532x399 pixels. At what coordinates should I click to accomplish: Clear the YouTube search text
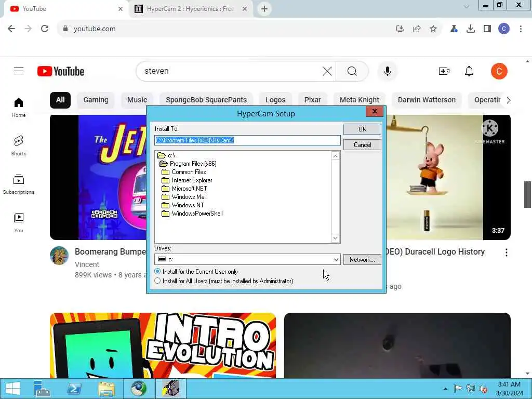(327, 71)
